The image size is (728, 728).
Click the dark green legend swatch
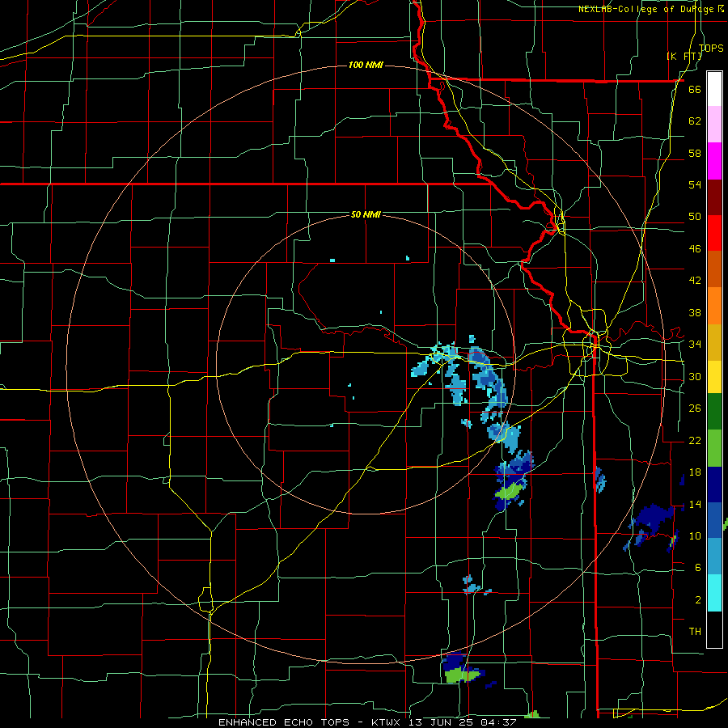714,412
